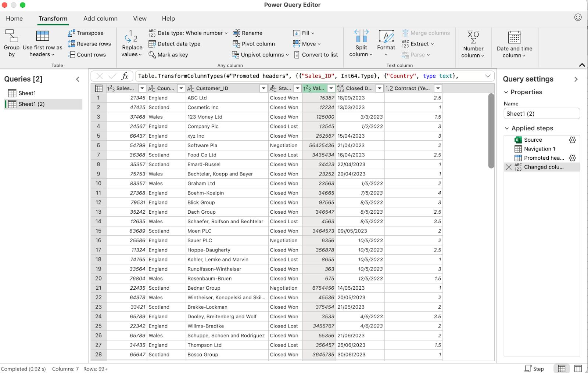This screenshot has height=373, width=588.
Task: Open Number column statistics tool
Action: click(473, 44)
